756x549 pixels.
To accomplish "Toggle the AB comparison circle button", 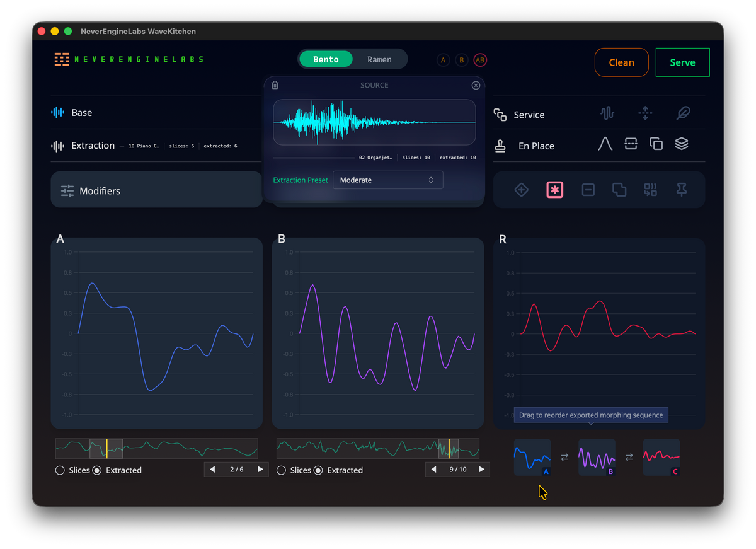I will [480, 60].
